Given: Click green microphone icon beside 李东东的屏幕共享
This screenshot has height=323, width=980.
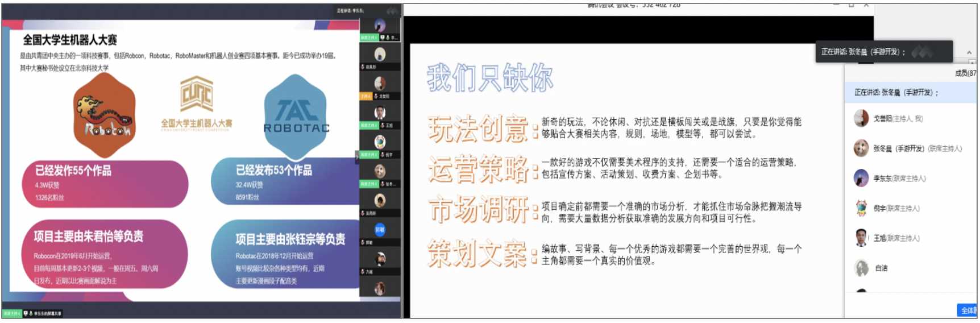Looking at the screenshot, I should click(x=31, y=313).
